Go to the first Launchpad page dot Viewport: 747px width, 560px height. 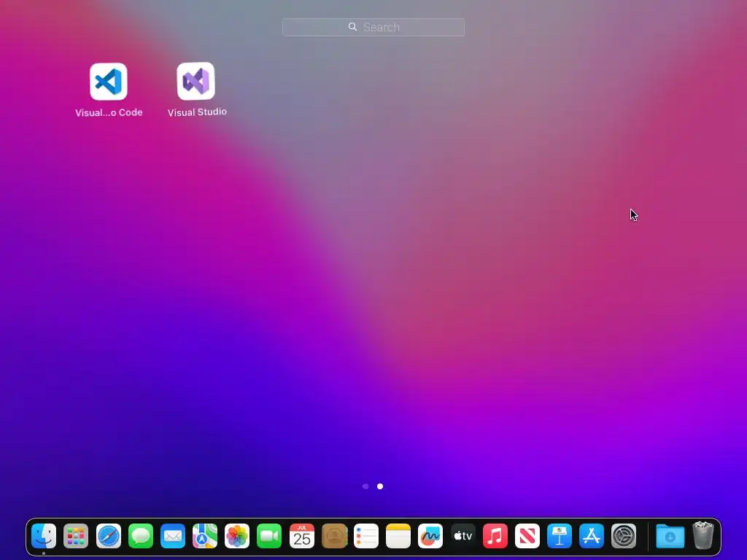click(365, 486)
